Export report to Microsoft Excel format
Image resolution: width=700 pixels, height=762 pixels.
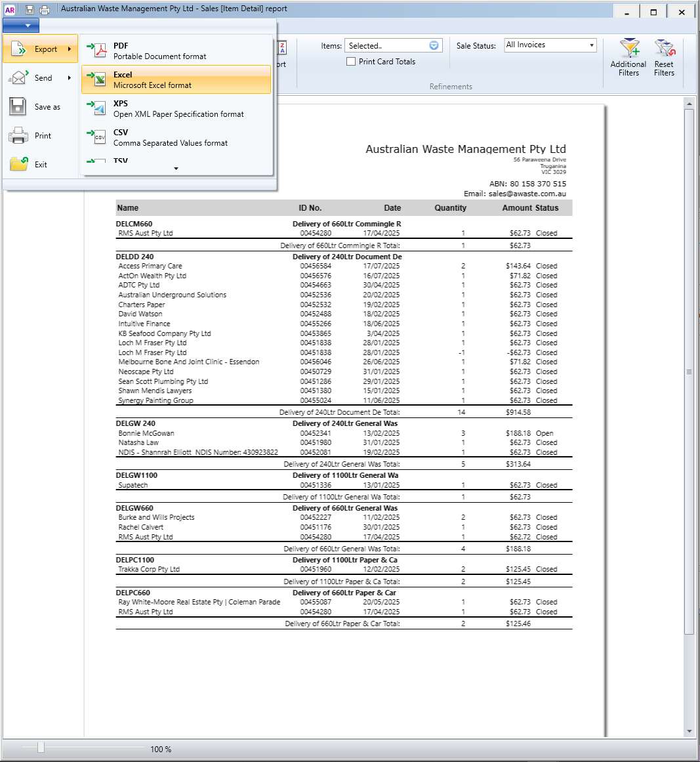(176, 79)
